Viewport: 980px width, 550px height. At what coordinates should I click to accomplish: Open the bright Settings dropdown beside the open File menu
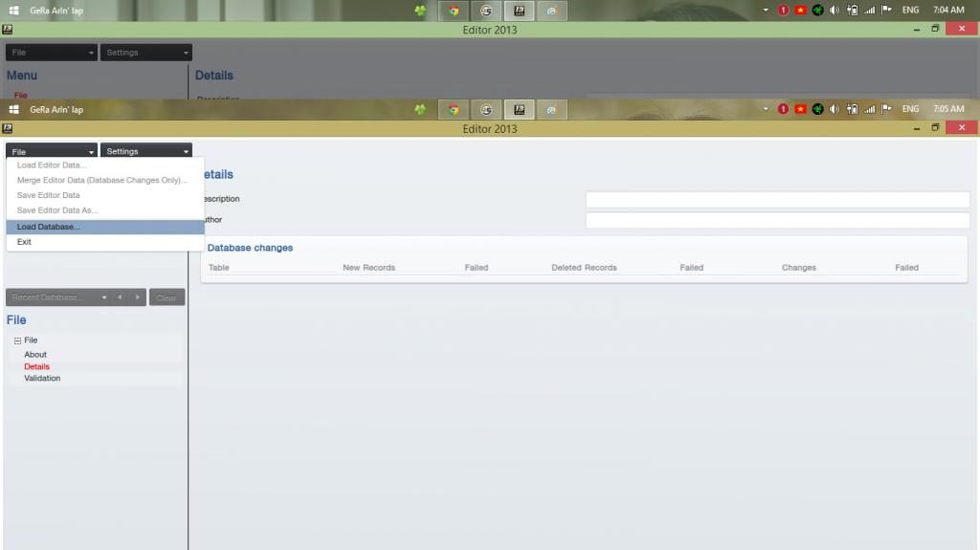(145, 150)
